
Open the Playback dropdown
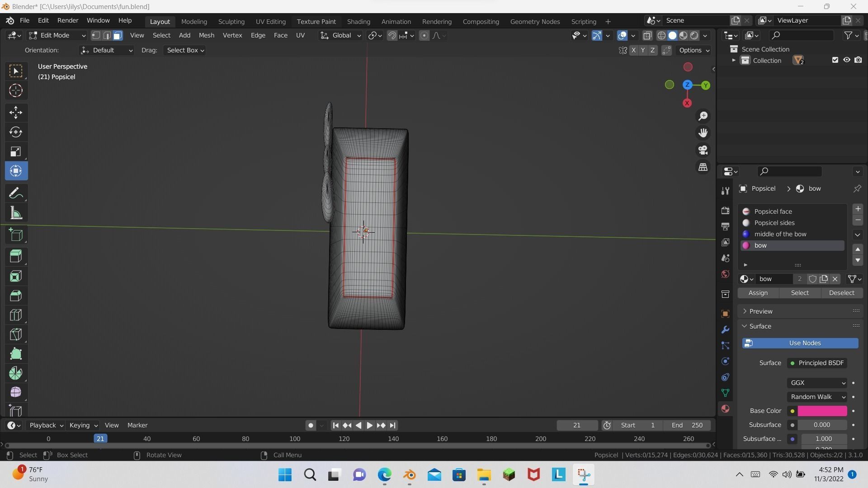point(46,425)
